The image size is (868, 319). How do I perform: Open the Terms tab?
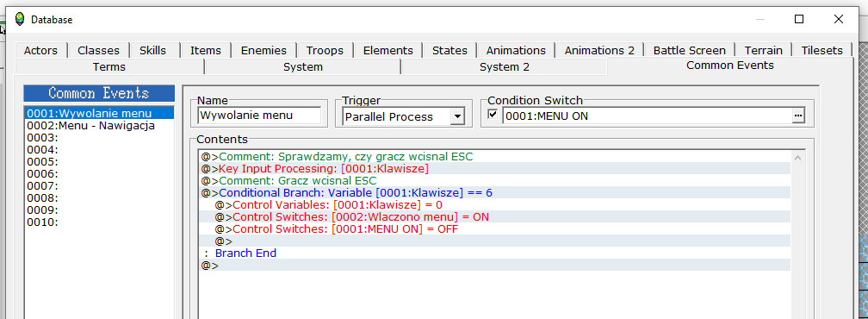[109, 67]
